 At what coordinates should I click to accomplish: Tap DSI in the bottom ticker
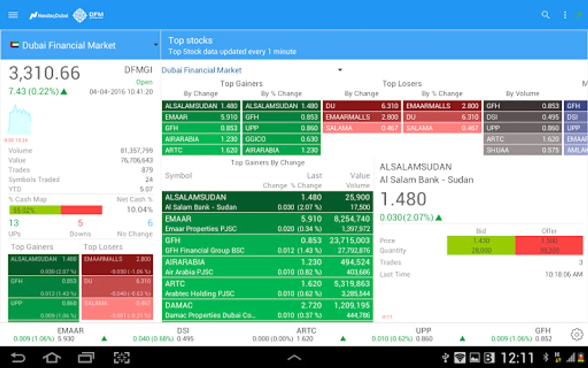(183, 330)
